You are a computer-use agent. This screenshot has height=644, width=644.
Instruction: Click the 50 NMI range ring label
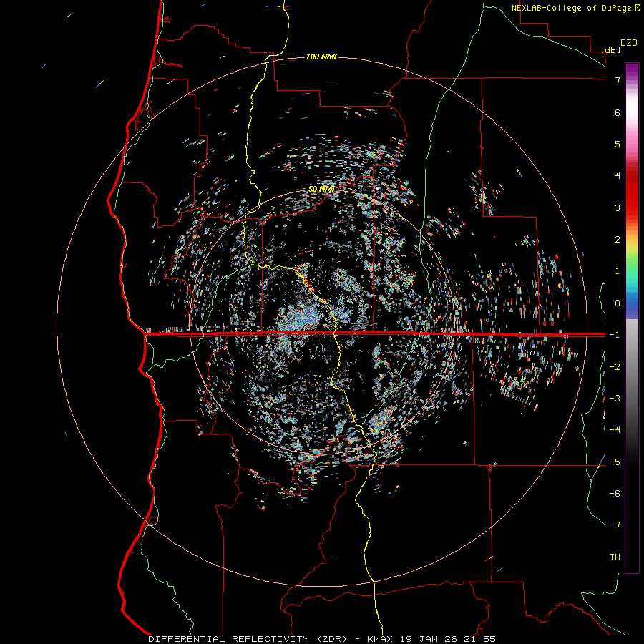[321, 190]
